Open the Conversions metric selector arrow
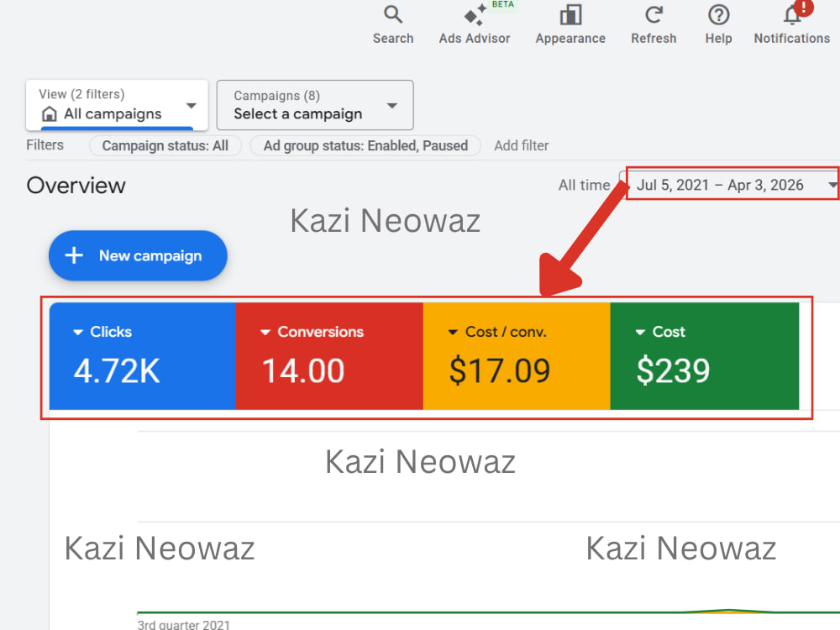840x630 pixels. tap(265, 332)
